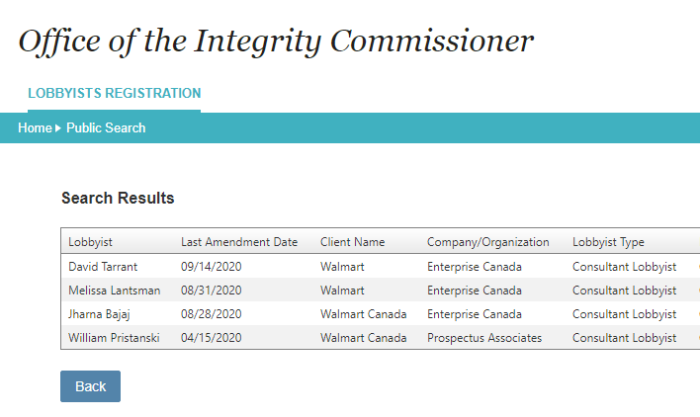The width and height of the screenshot is (700, 417).
Task: Select the Melissa Lantsman row
Action: [x=380, y=290]
